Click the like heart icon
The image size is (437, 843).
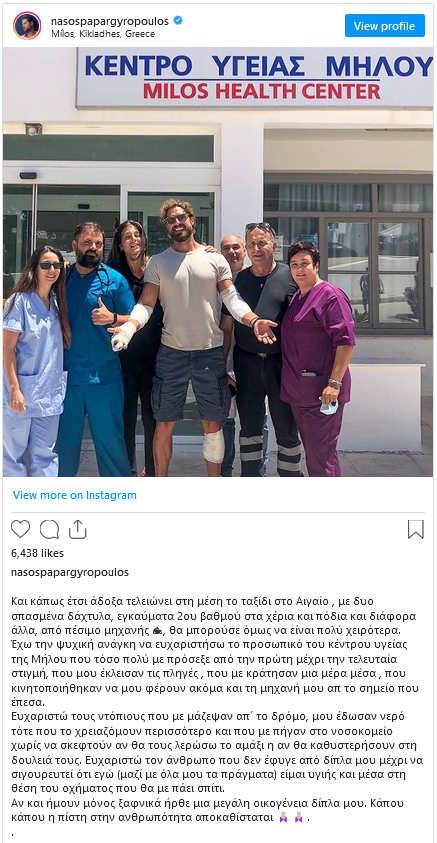point(20,530)
